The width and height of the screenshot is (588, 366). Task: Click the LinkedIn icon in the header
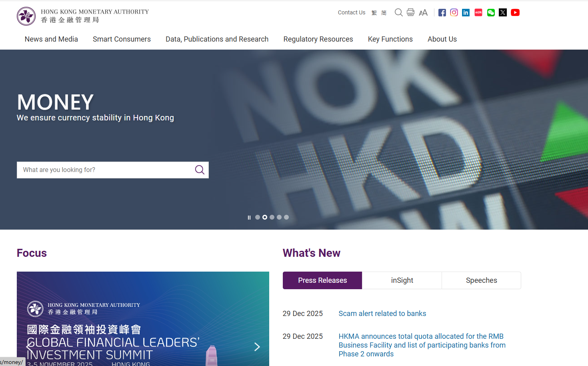(x=466, y=12)
